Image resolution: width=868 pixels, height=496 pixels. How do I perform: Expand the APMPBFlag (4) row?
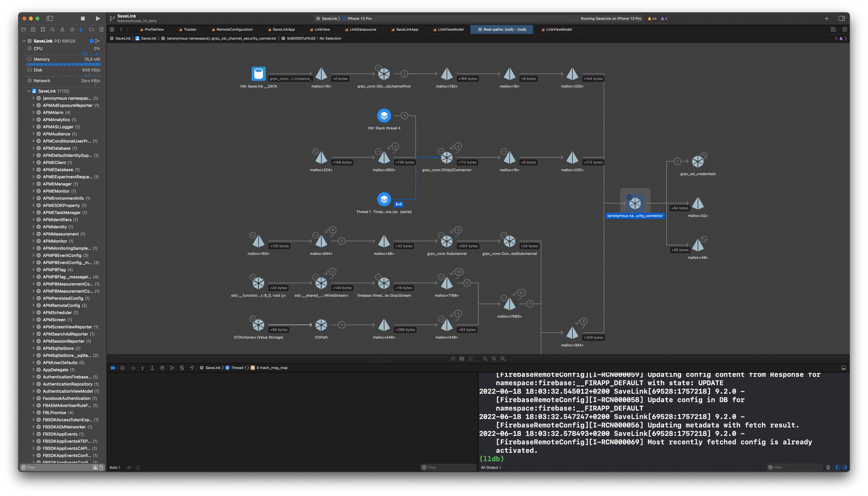click(33, 270)
